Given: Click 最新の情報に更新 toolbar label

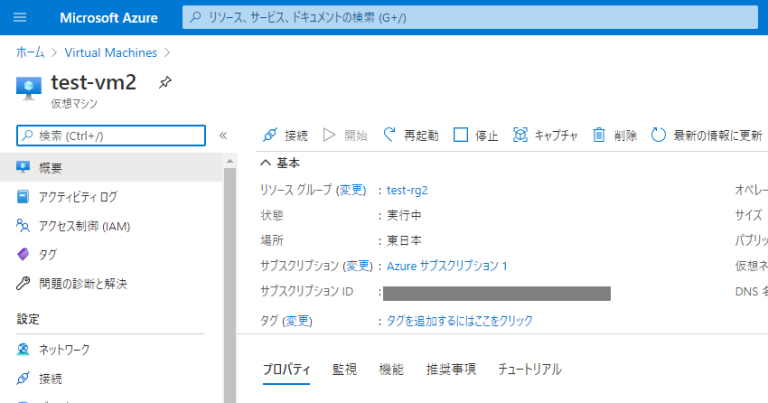Looking at the screenshot, I should 718,136.
